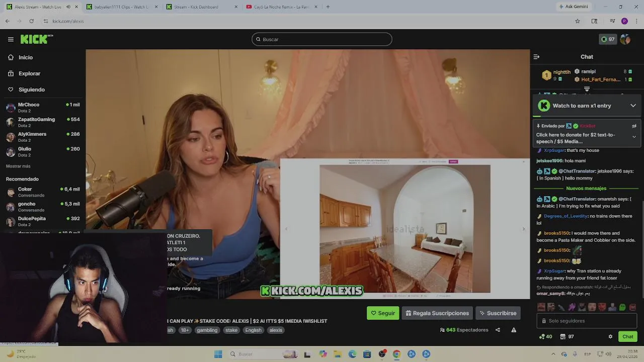Open MrChoco's followed channel

pos(42,108)
